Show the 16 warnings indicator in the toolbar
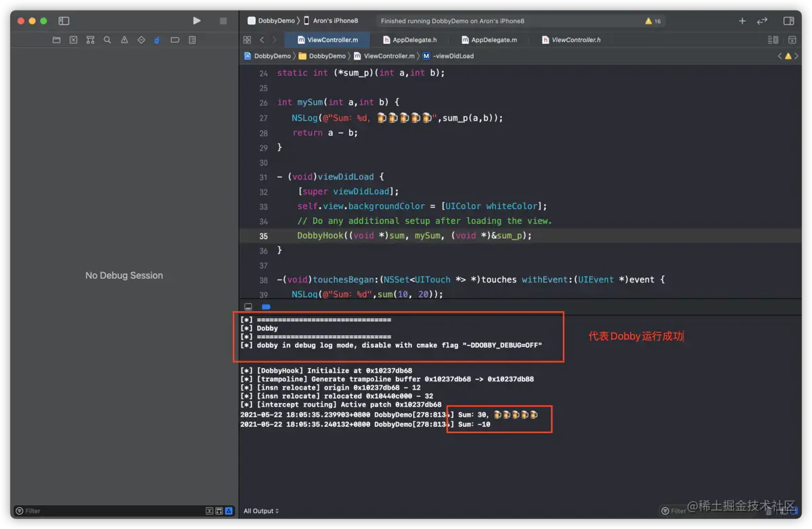The image size is (812, 529). click(653, 21)
